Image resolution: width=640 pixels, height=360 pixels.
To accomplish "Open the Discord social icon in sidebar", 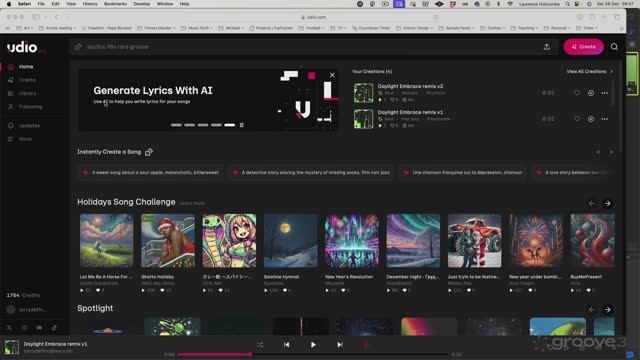I will (x=39, y=327).
